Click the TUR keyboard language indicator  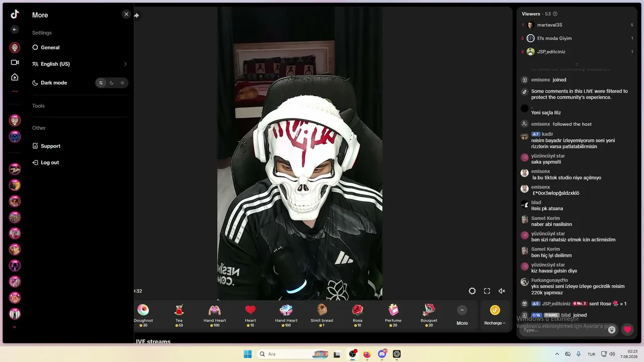[592, 354]
